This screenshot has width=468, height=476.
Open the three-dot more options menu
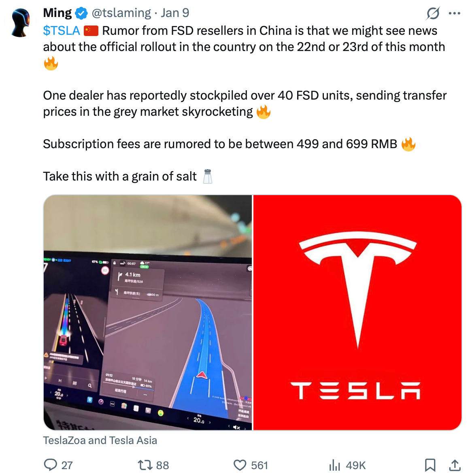[454, 13]
